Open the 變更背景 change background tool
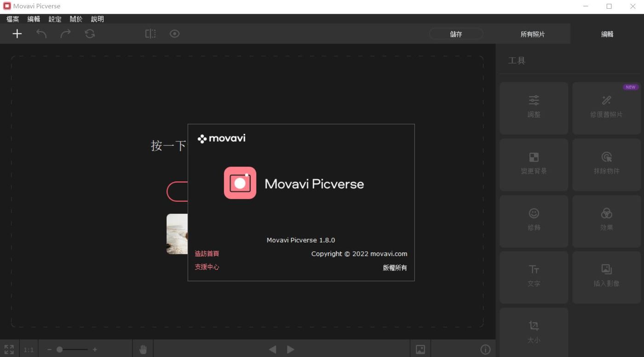Viewport: 644px width, 357px height. (x=534, y=165)
